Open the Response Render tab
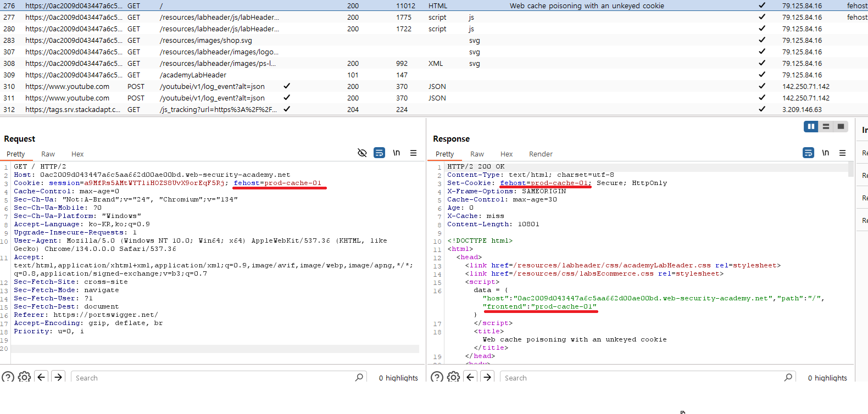Screen dimensions: 868x414 (541, 154)
